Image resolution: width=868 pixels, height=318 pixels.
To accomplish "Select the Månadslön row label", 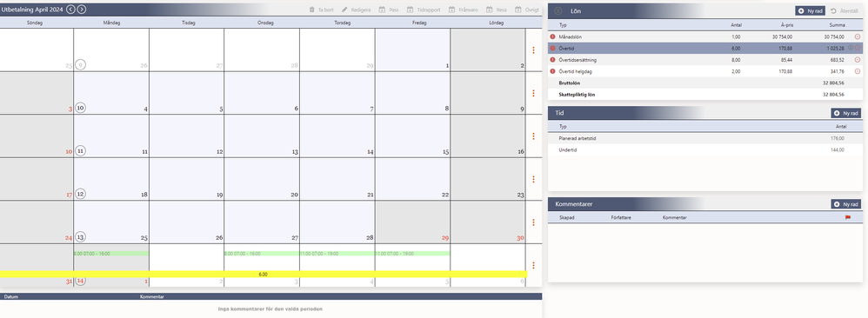I will (571, 36).
